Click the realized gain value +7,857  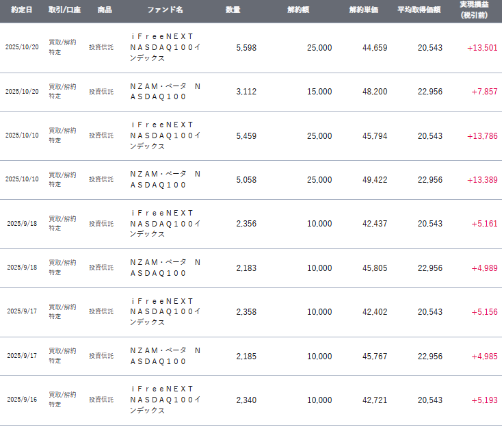pos(484,92)
